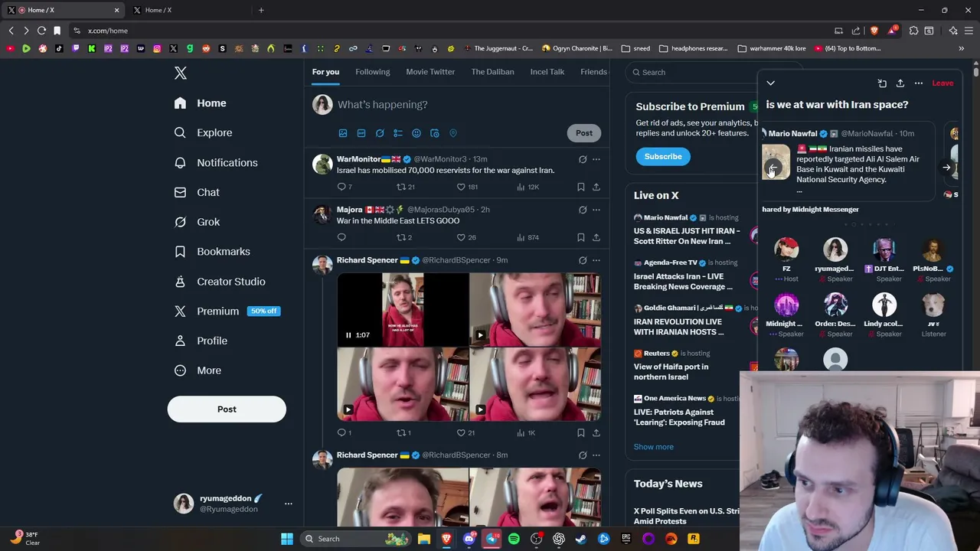Viewport: 980px width, 551px height.
Task: Reply to WarMonitor post
Action: coord(341,187)
